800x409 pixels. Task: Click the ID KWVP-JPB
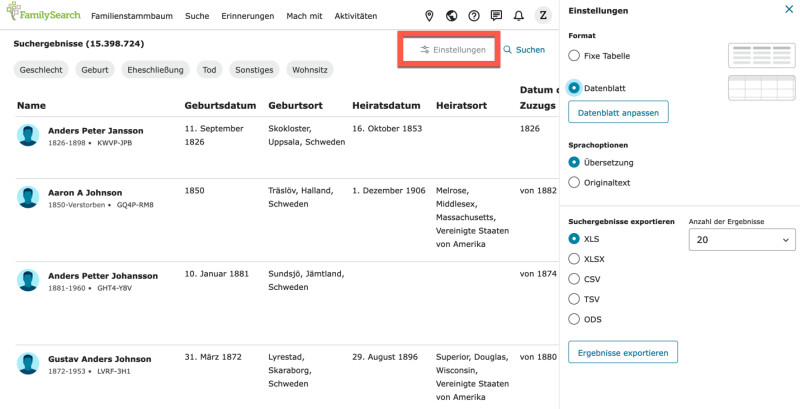click(x=114, y=143)
